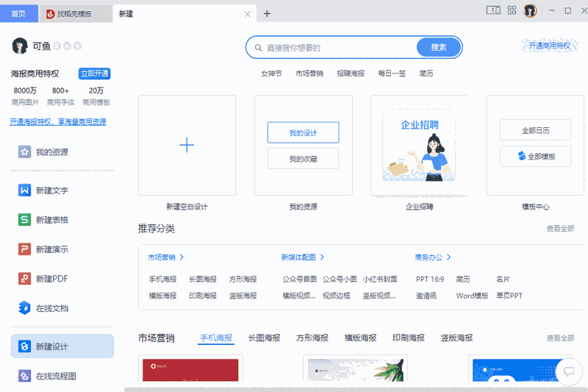Expand the 市场营销 category chevron
This screenshot has width=588, height=392.
click(x=182, y=257)
